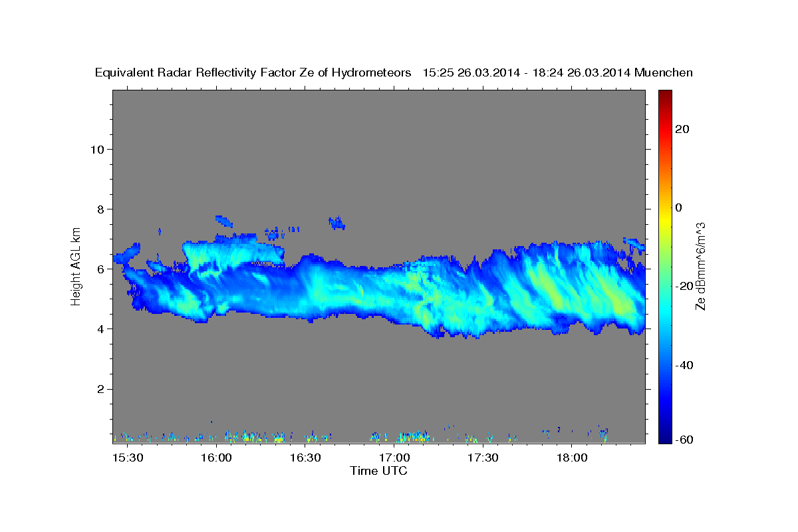798x532 pixels.
Task: Click the colorbar tick label -40
Action: [685, 365]
